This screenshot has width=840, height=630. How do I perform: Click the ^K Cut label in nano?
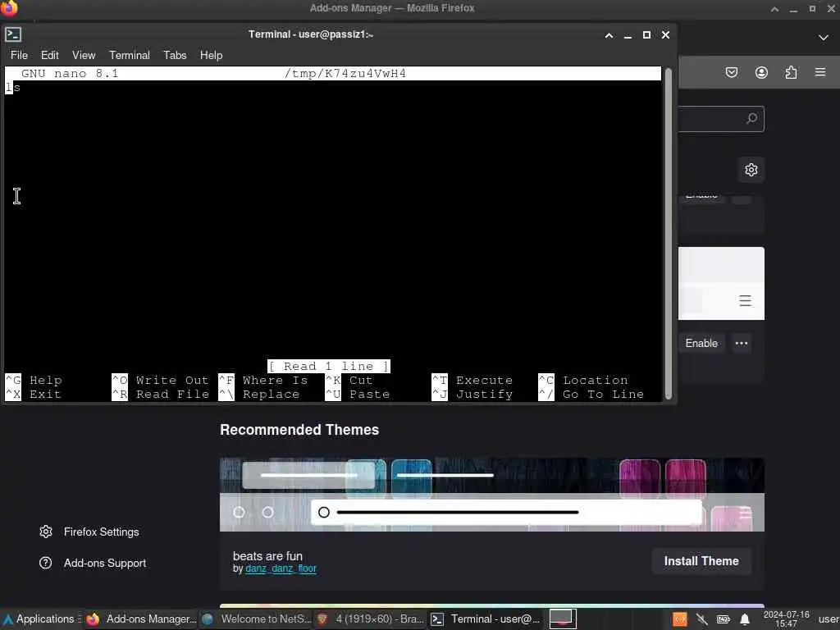point(349,381)
